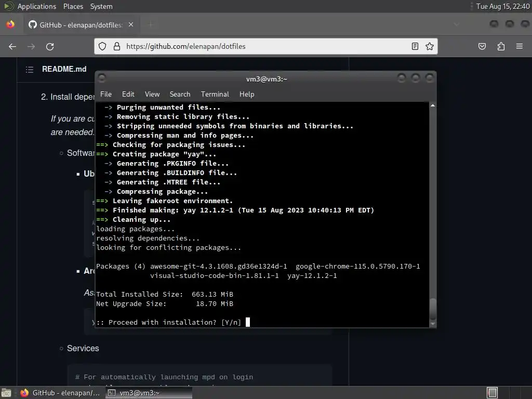Bookmark this page with the star icon

[430, 46]
